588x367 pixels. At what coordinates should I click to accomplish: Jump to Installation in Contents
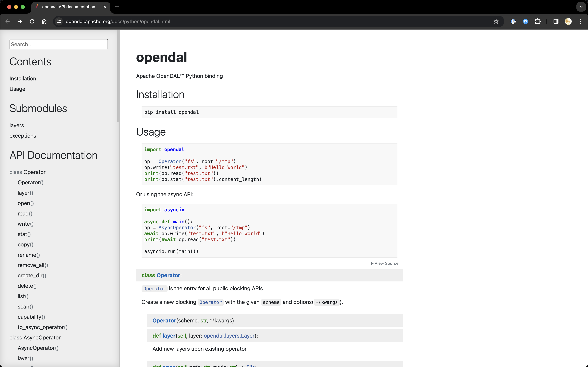23,78
